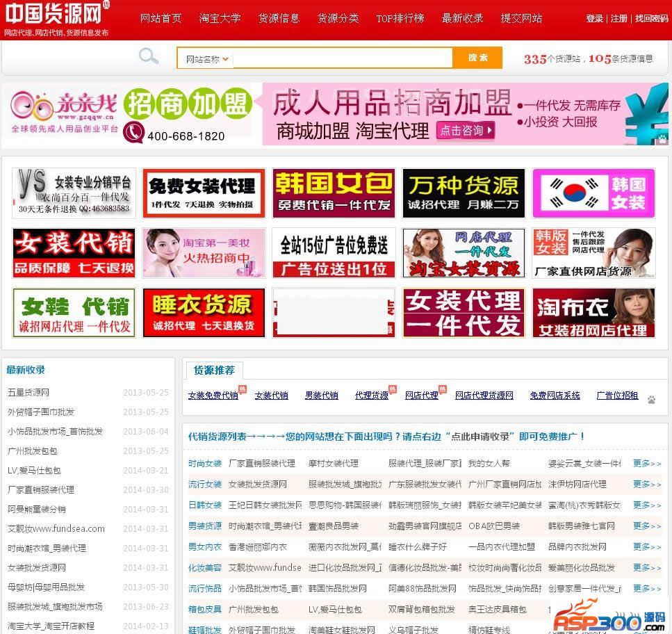Open the 淘宝第一美妆 ad
Screen dimensions: 672x634
[x=204, y=253]
